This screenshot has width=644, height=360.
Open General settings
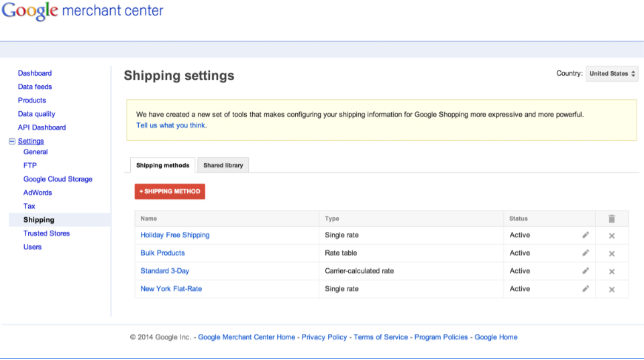tap(36, 152)
